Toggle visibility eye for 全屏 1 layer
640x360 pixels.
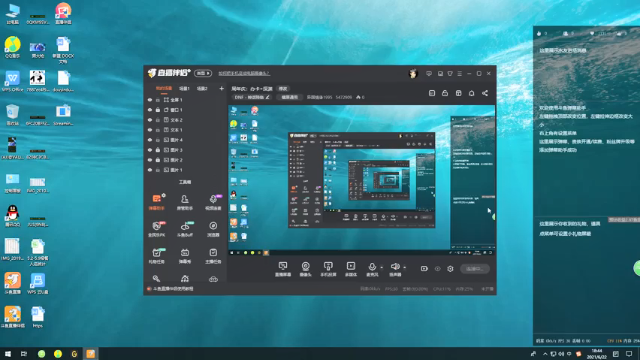[x=150, y=100]
